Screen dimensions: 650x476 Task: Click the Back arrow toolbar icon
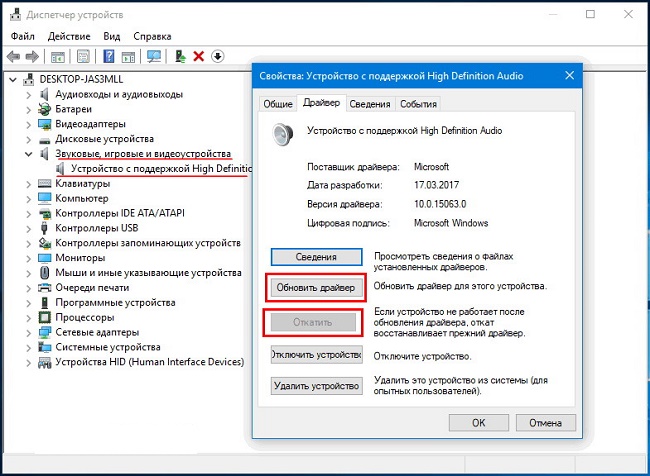[x=13, y=56]
